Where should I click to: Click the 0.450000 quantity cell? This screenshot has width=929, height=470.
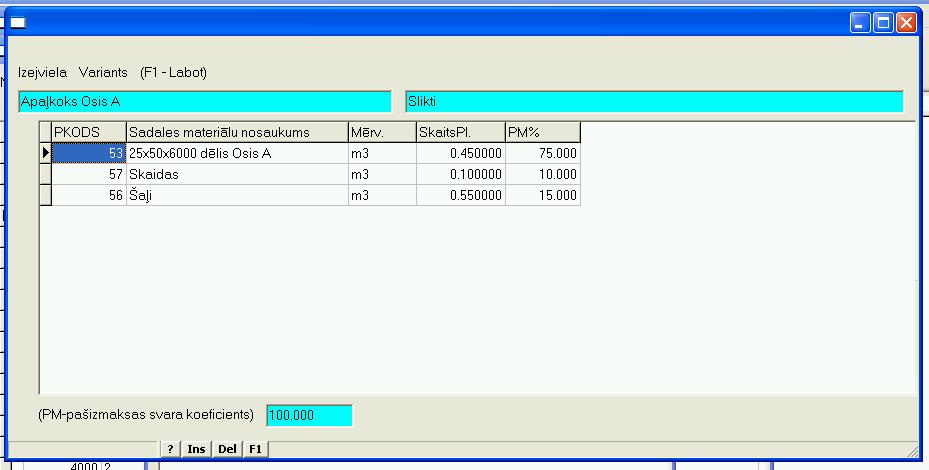(x=461, y=154)
